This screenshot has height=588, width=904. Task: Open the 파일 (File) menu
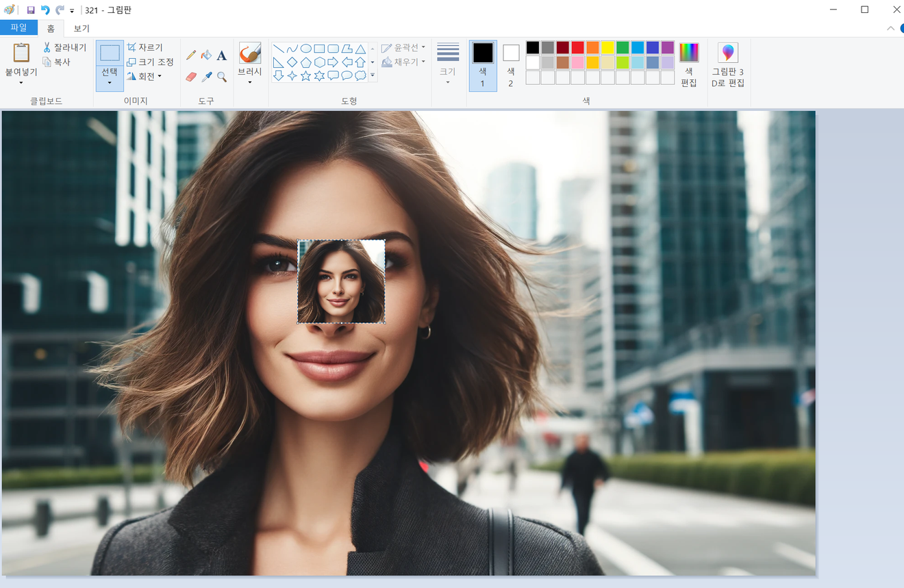tap(18, 28)
